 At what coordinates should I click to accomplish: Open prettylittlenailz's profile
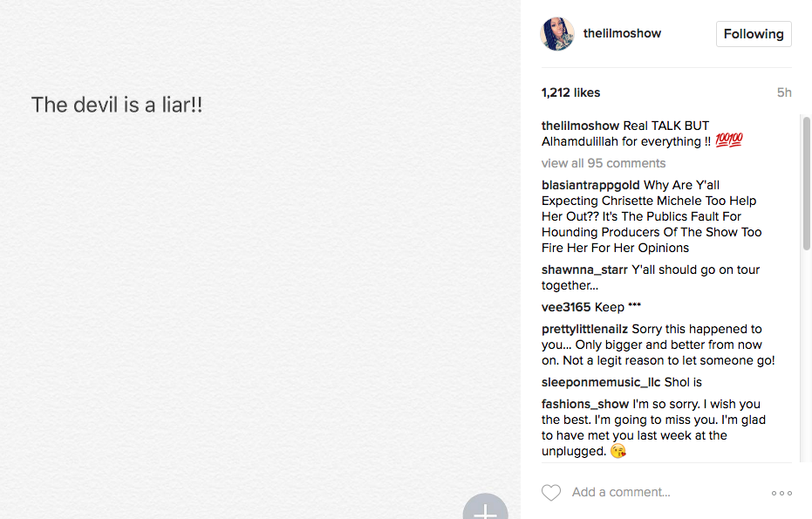[x=584, y=329]
